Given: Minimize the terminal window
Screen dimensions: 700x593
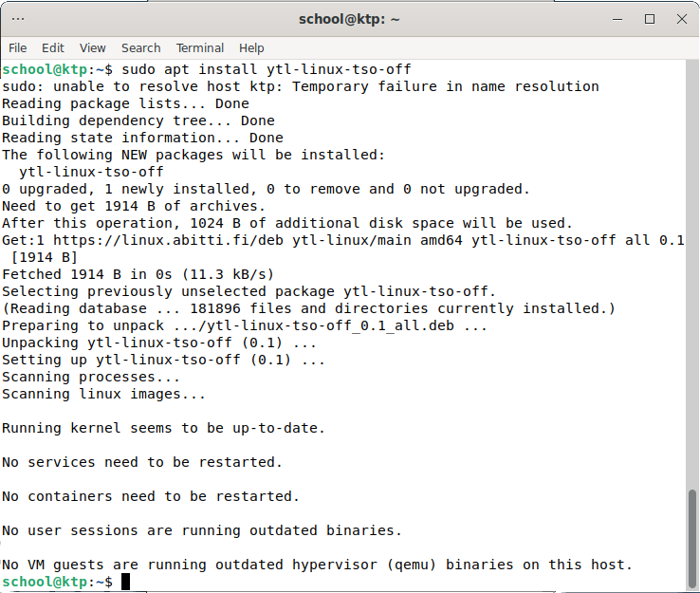Looking at the screenshot, I should pos(618,19).
